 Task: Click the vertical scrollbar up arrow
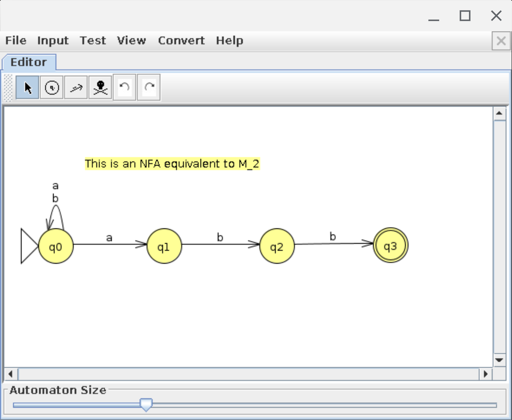tap(499, 113)
